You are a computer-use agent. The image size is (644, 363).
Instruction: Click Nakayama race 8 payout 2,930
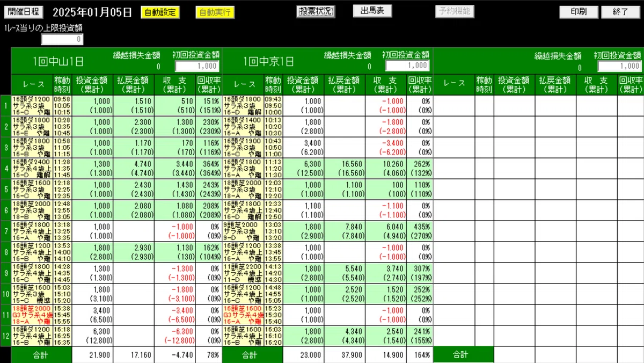(x=143, y=248)
